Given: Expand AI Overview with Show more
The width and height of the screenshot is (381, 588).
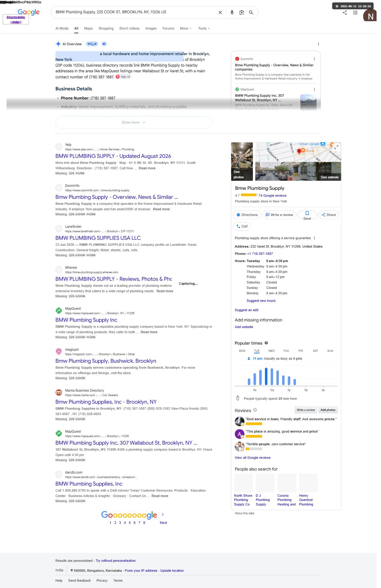Looking at the screenshot, I should (x=134, y=122).
